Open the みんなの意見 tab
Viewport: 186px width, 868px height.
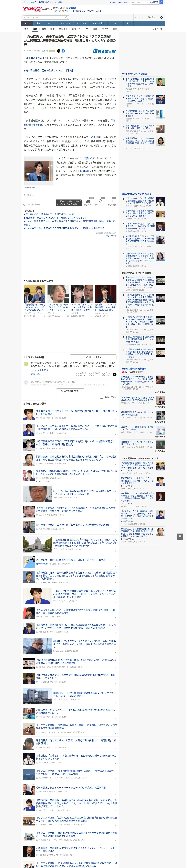(x=99, y=24)
